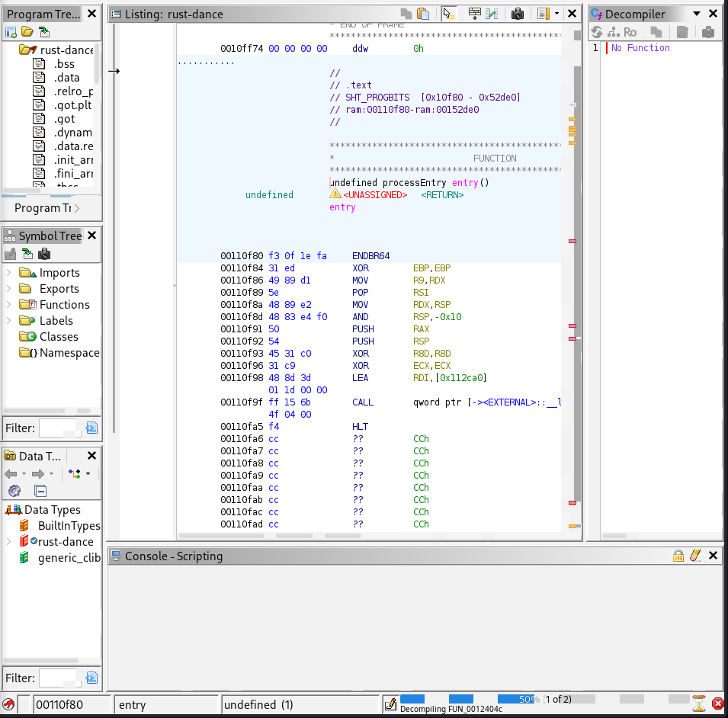Click the Decompiler copy icon
Viewport: 728px width, 718px height.
(x=656, y=32)
